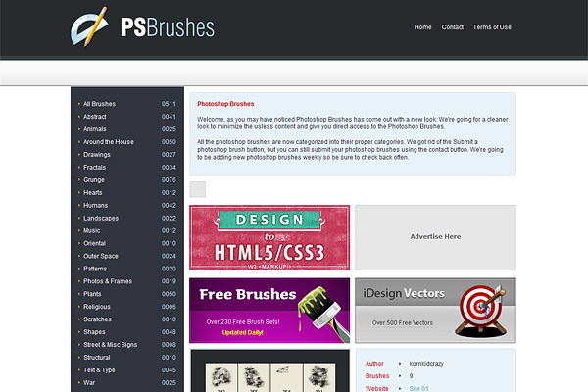Click the Photoshop Brushes red heading
Viewport: 588px width, 392px height.
point(225,104)
